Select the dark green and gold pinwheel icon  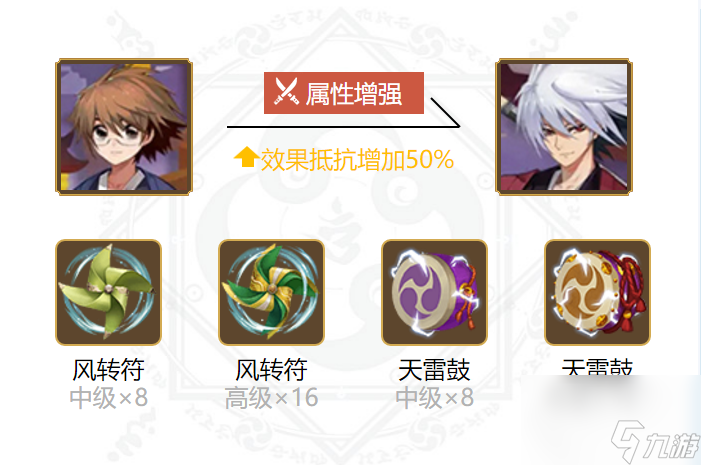(271, 292)
